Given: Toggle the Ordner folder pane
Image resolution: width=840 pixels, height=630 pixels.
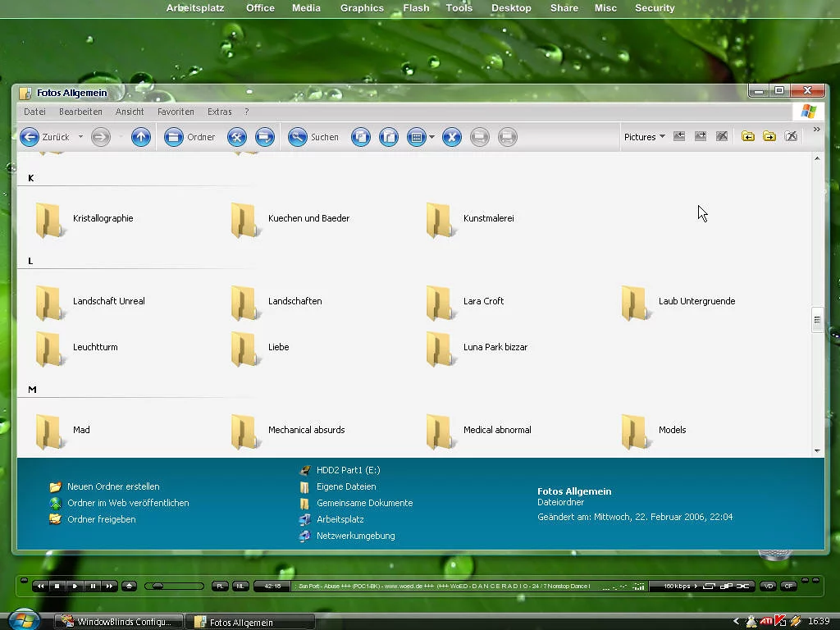Looking at the screenshot, I should (x=174, y=137).
